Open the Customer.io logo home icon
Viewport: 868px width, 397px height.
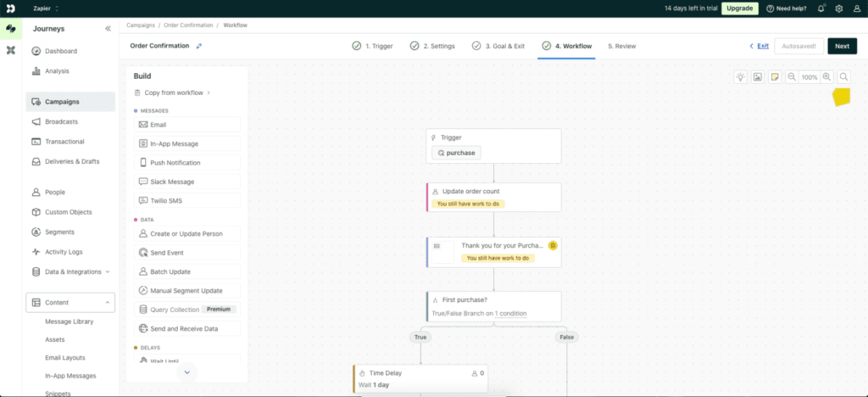coord(10,8)
